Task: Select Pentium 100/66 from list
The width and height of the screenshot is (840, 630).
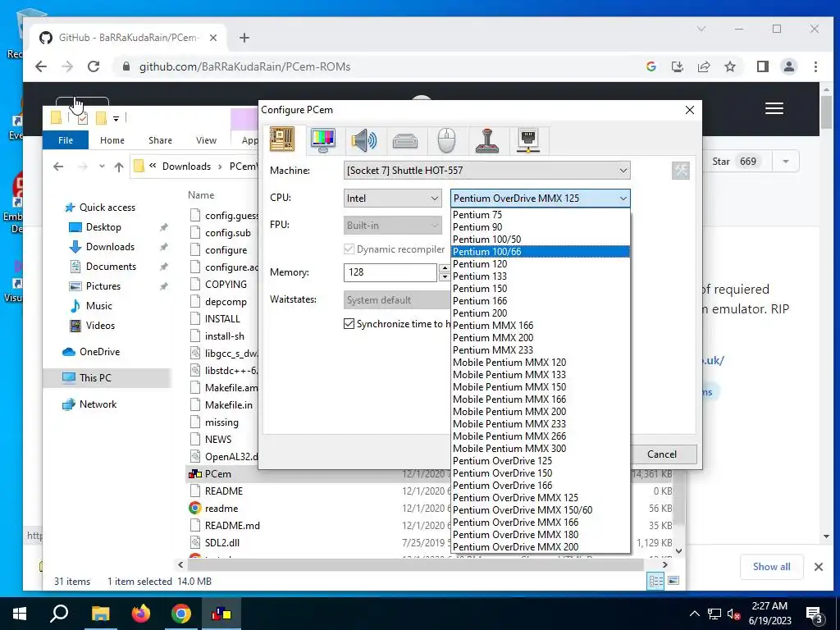Action: click(540, 251)
